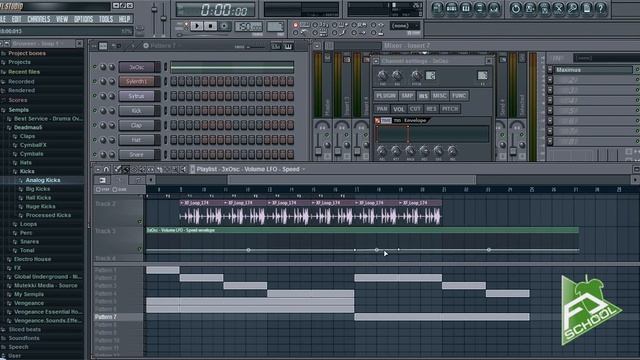Click the Playlist horizontal scrollbar
Viewport: 640px width, 360px height.
click(x=352, y=180)
